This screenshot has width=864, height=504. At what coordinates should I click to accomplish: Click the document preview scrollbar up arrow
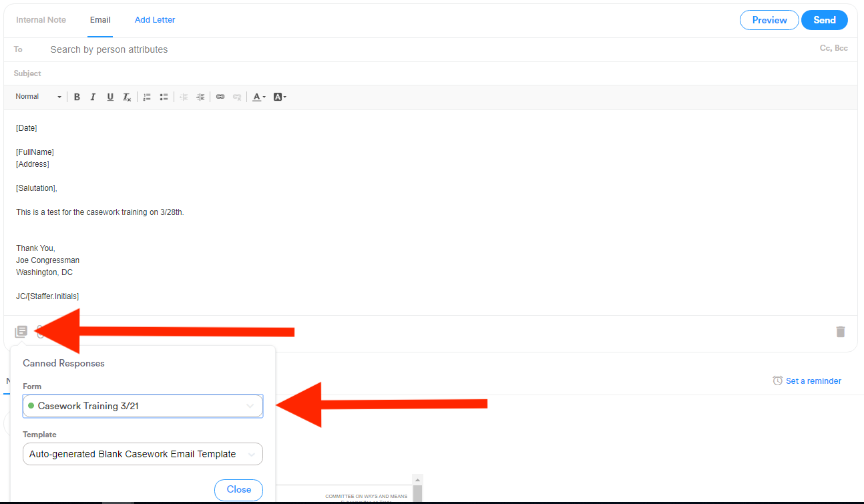coord(418,480)
